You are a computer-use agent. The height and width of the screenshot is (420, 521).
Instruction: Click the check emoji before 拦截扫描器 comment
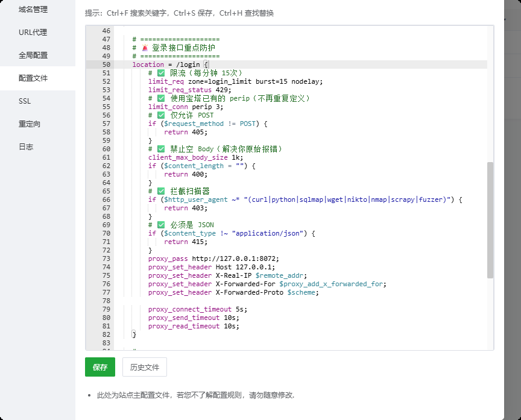pyautogui.click(x=161, y=191)
